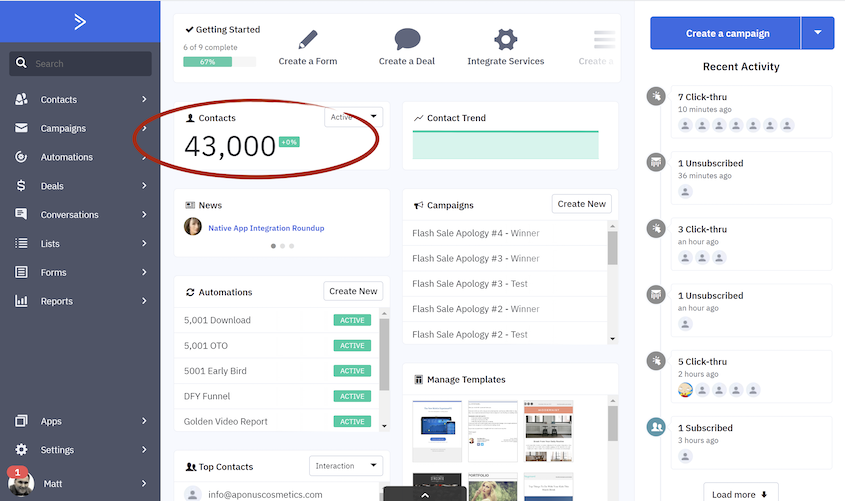Open the Active filter dropdown in Contacts card

point(354,117)
